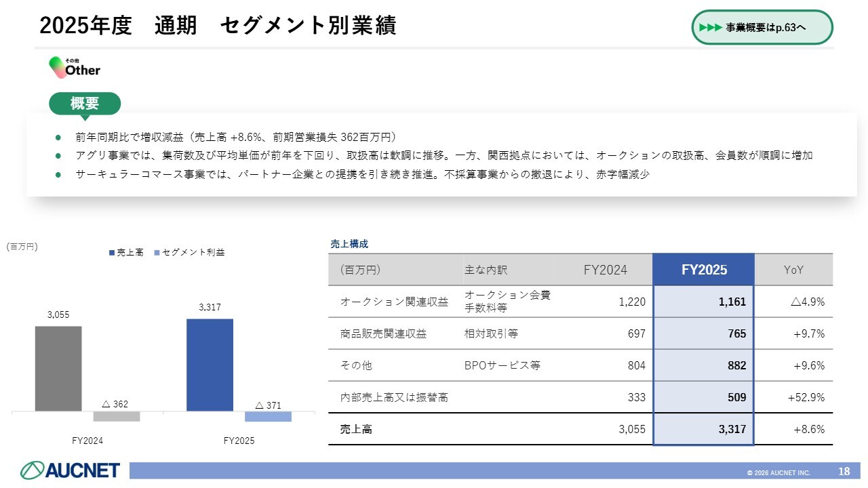Click the gray FY2024 sales bar
This screenshot has height=488, width=868.
click(x=58, y=368)
